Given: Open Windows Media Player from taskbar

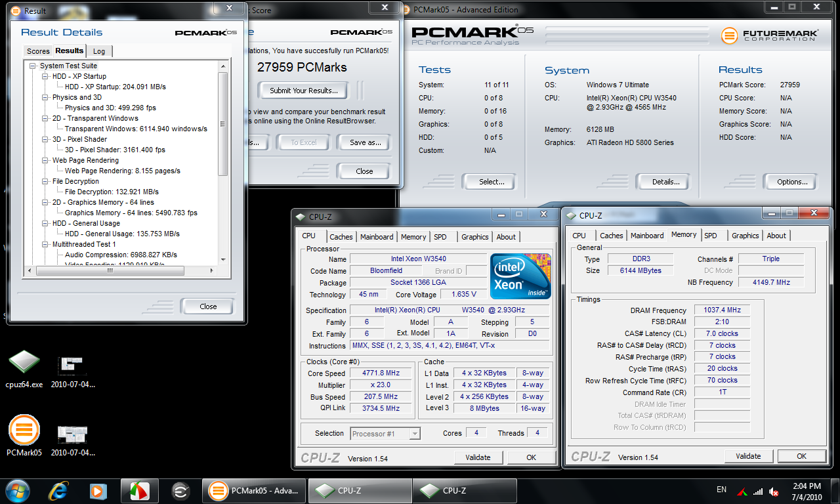Looking at the screenshot, I should pyautogui.click(x=98, y=490).
